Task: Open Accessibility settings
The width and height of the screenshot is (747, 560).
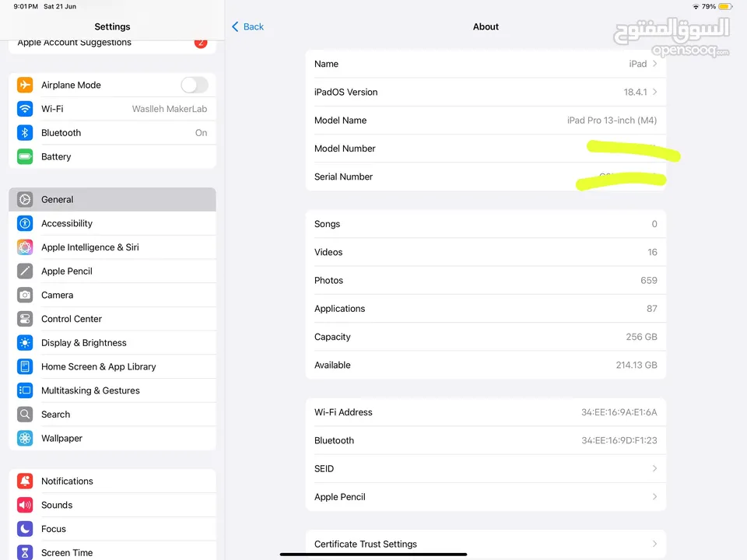Action: click(x=112, y=223)
